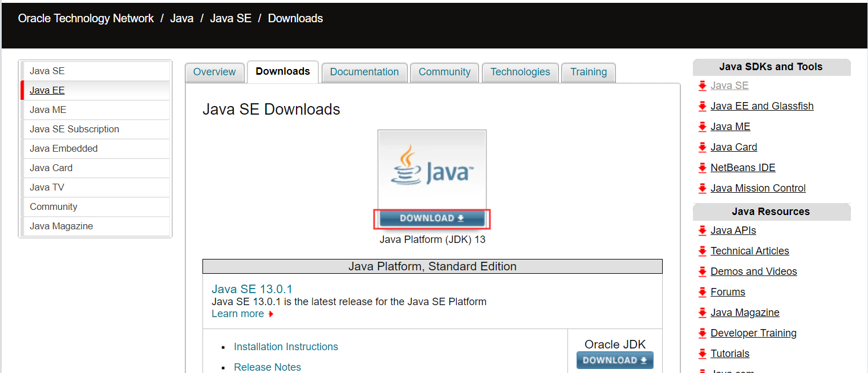Click red arrow icon beside Tutorials
This screenshot has height=373, width=868.
pyautogui.click(x=703, y=354)
